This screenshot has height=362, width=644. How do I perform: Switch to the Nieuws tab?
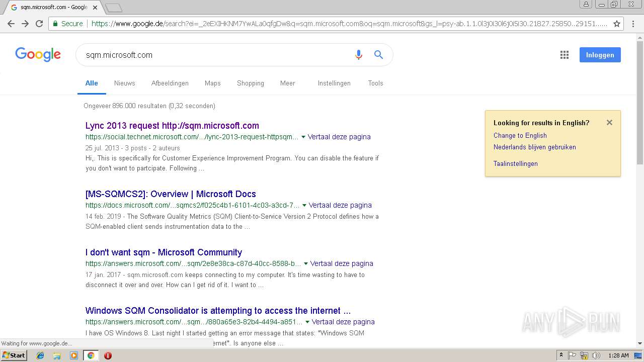[x=125, y=83]
